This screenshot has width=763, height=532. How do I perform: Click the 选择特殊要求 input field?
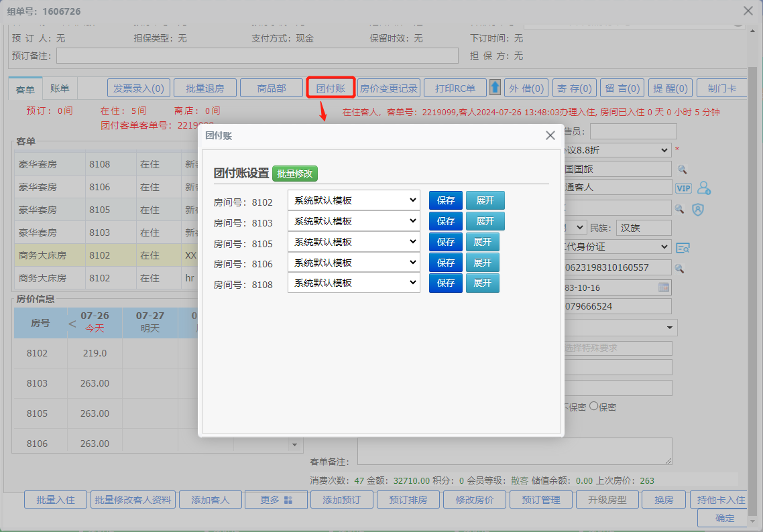(x=617, y=348)
